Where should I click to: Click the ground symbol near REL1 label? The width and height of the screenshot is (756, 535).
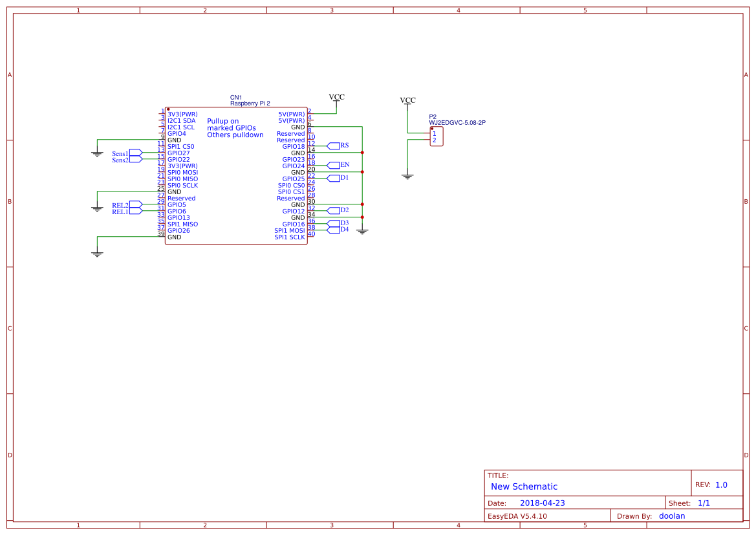click(96, 207)
